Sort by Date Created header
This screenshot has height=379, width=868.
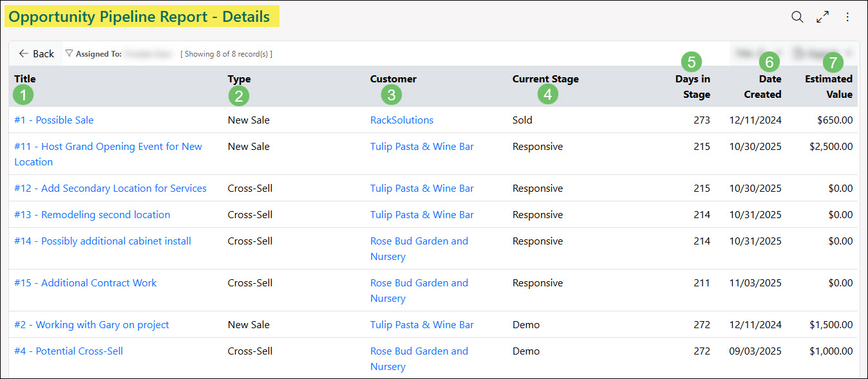coord(763,87)
